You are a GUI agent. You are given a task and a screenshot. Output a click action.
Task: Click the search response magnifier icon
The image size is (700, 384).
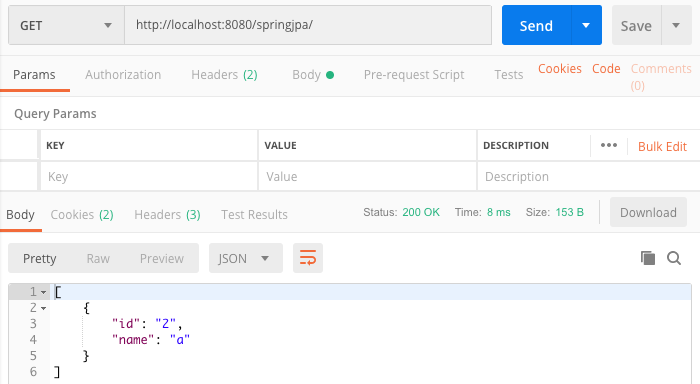pyautogui.click(x=674, y=258)
